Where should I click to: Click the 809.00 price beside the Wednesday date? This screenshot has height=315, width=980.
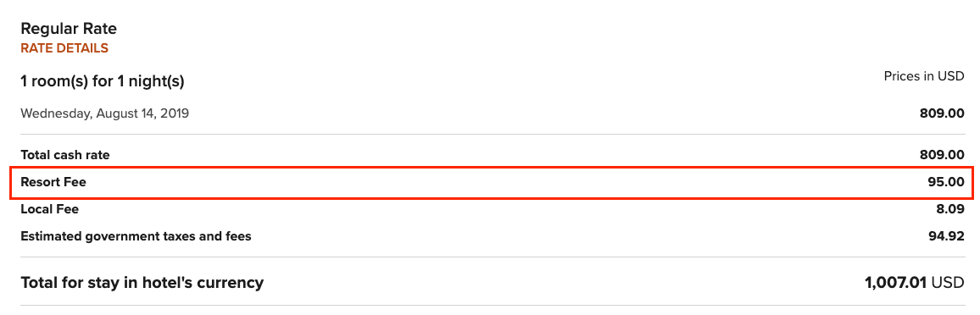(x=942, y=113)
